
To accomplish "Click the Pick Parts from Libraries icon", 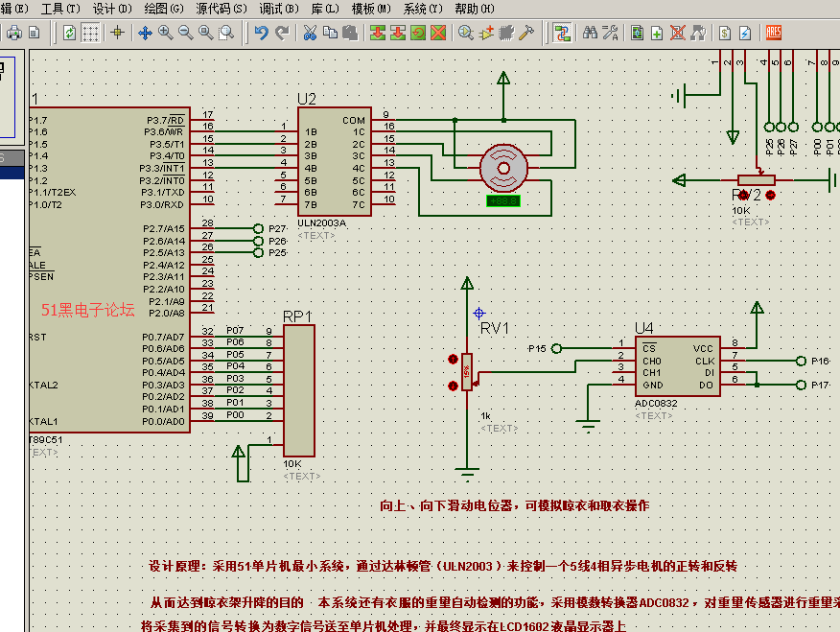I will coord(466,34).
